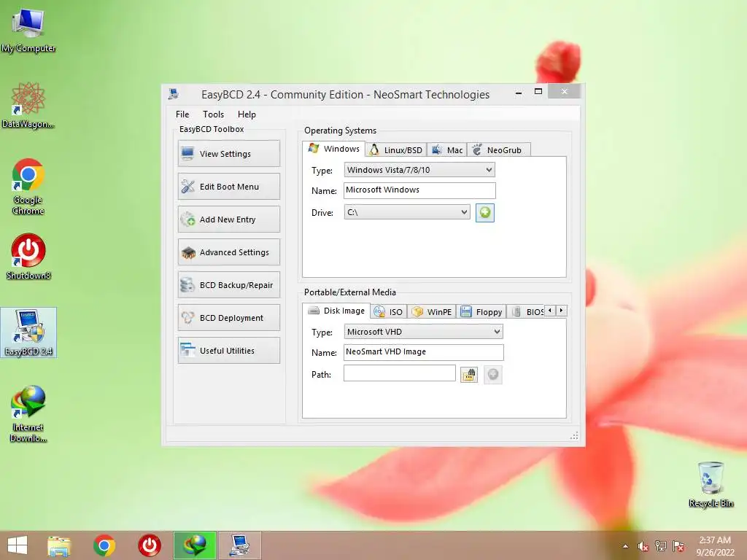
Task: Open the Useful Utilities section
Action: (x=228, y=351)
